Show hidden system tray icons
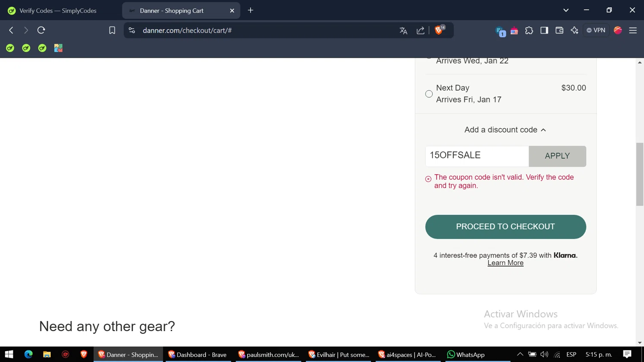This screenshot has height=362, width=644. click(520, 354)
